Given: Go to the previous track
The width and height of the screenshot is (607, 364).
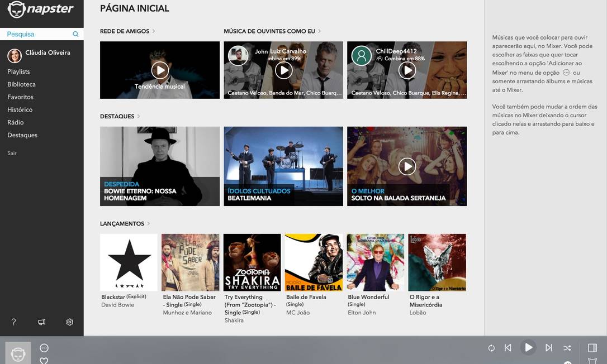Looking at the screenshot, I should point(508,348).
